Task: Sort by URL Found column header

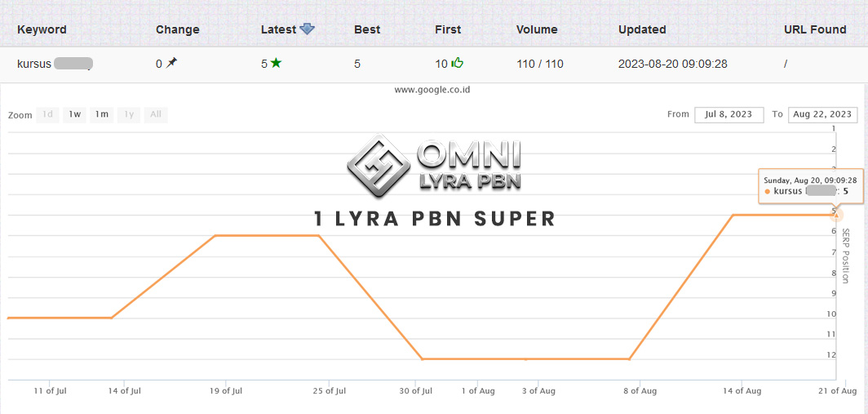Action: 816,30
